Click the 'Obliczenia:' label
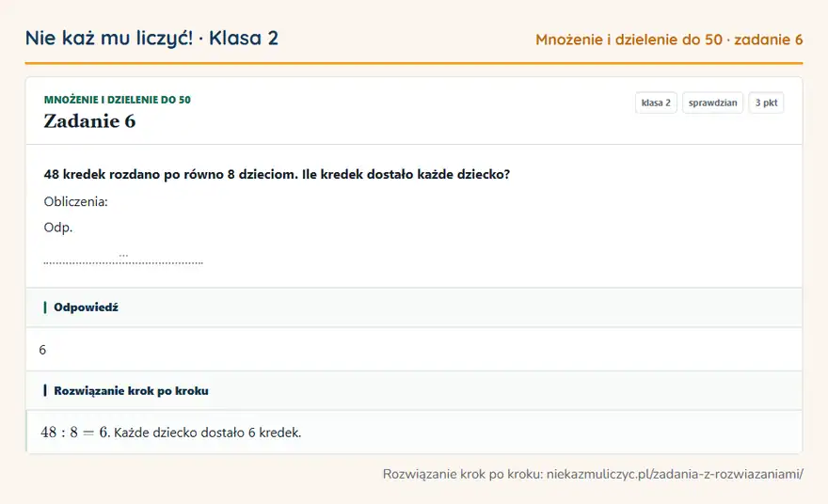This screenshot has width=828, height=504. [76, 201]
